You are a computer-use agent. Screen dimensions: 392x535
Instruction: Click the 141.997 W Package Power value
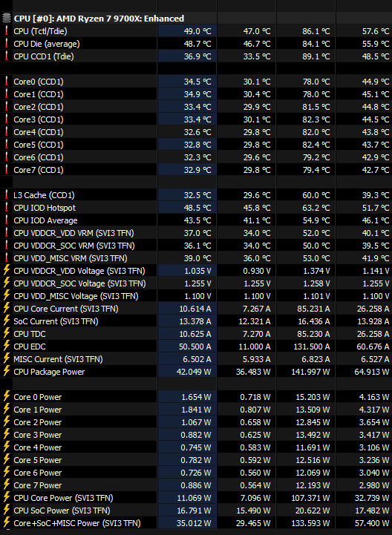click(311, 372)
